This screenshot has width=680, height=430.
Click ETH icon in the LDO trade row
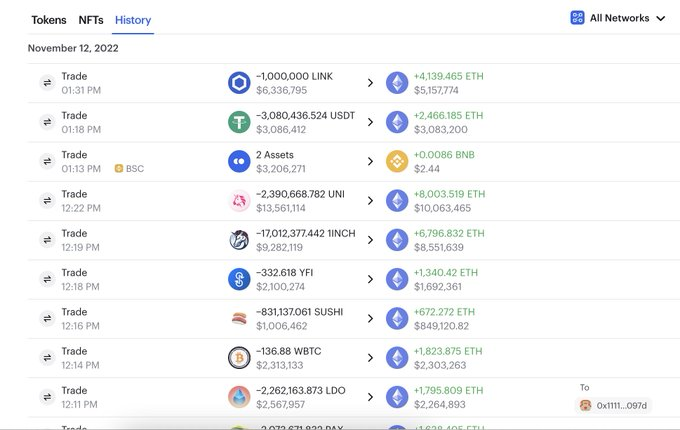pos(397,397)
